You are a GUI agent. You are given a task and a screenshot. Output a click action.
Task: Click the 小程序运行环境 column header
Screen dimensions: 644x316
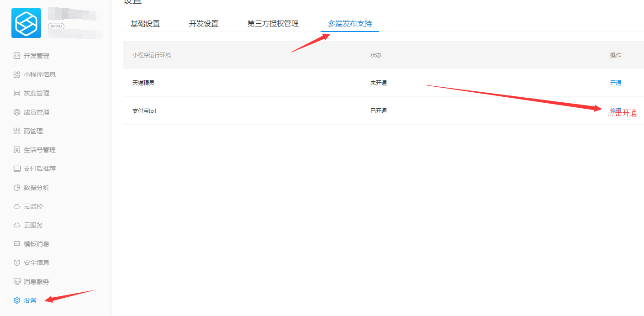[x=152, y=55]
